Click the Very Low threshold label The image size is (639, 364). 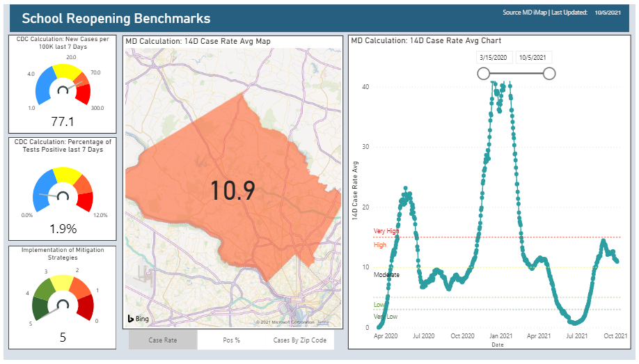pos(386,317)
